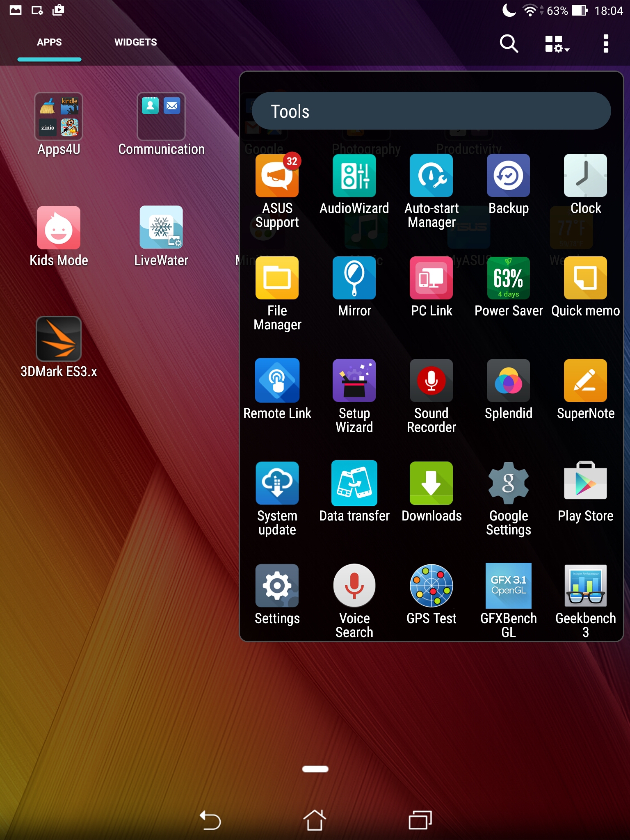Image resolution: width=630 pixels, height=840 pixels.
Task: Launch AudioWizard
Action: [x=354, y=176]
